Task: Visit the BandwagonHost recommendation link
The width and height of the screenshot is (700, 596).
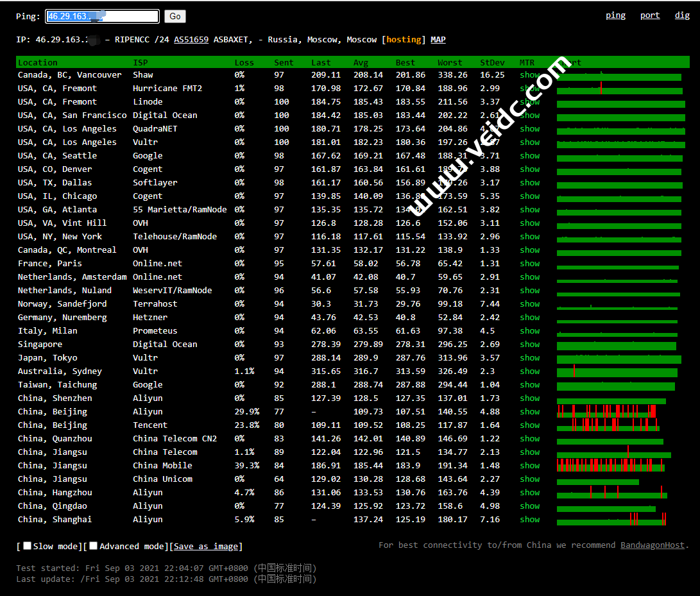Action: tap(653, 545)
